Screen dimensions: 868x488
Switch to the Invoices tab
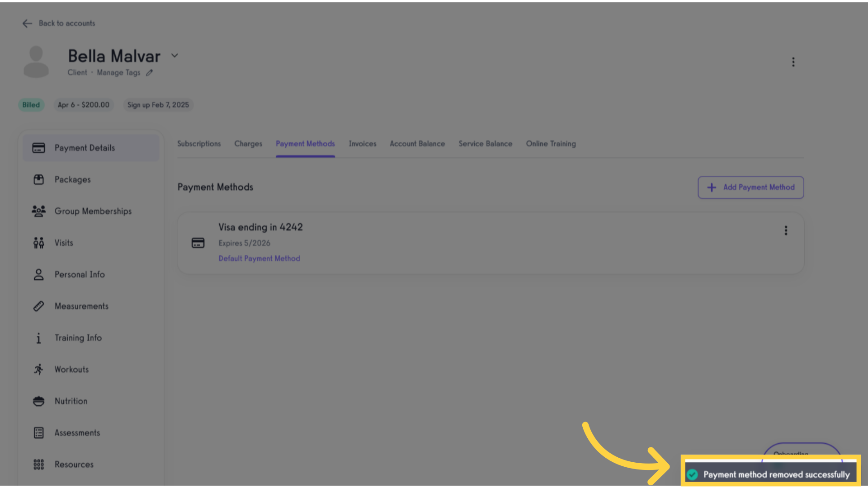tap(363, 144)
